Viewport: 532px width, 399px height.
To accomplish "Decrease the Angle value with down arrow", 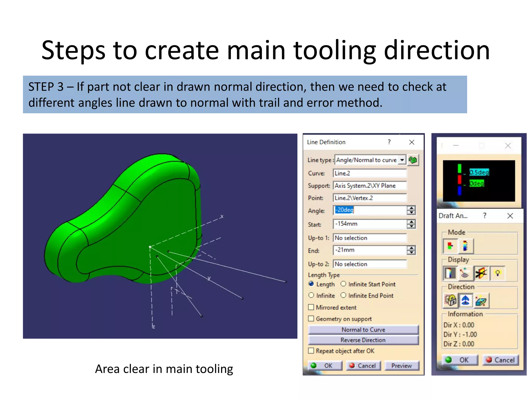I will pos(411,212).
